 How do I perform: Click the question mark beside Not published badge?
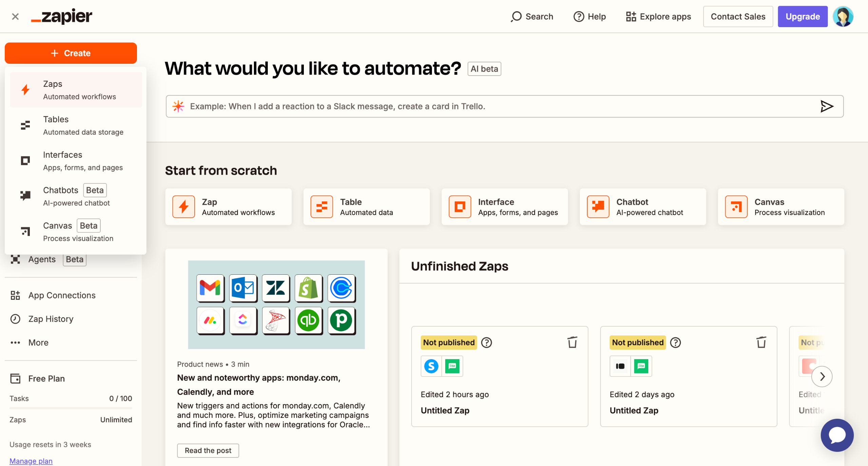pos(487,343)
